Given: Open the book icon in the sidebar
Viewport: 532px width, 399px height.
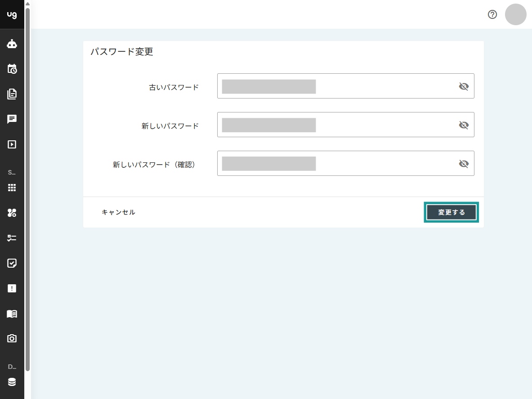Looking at the screenshot, I should pos(12,314).
